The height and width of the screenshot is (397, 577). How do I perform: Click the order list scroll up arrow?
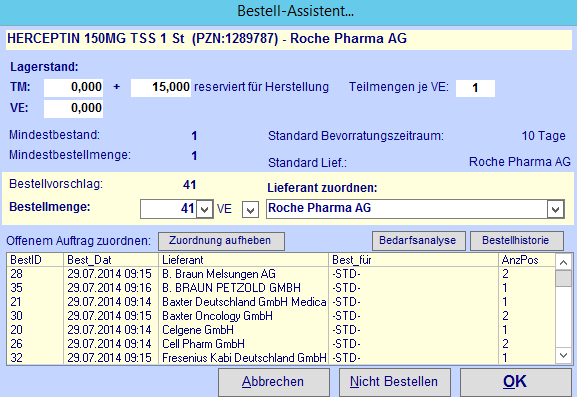click(x=563, y=262)
